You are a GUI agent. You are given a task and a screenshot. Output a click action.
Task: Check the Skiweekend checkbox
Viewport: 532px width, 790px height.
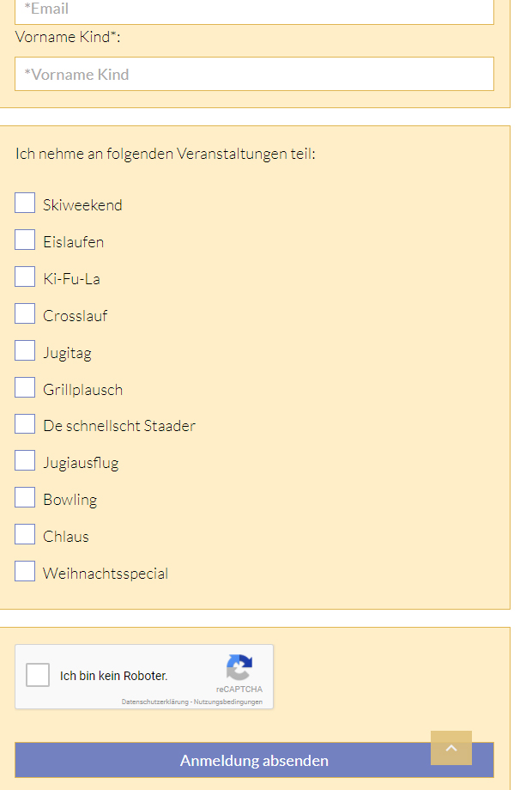click(x=25, y=203)
